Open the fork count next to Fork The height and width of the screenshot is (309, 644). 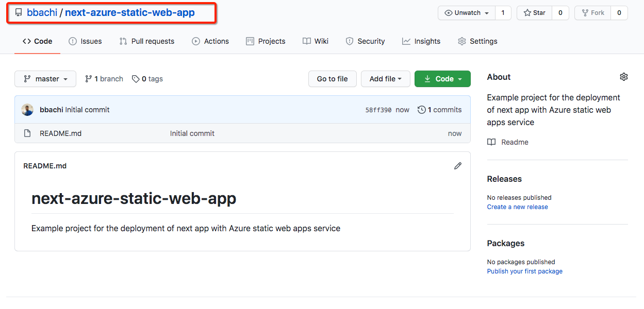(x=619, y=13)
